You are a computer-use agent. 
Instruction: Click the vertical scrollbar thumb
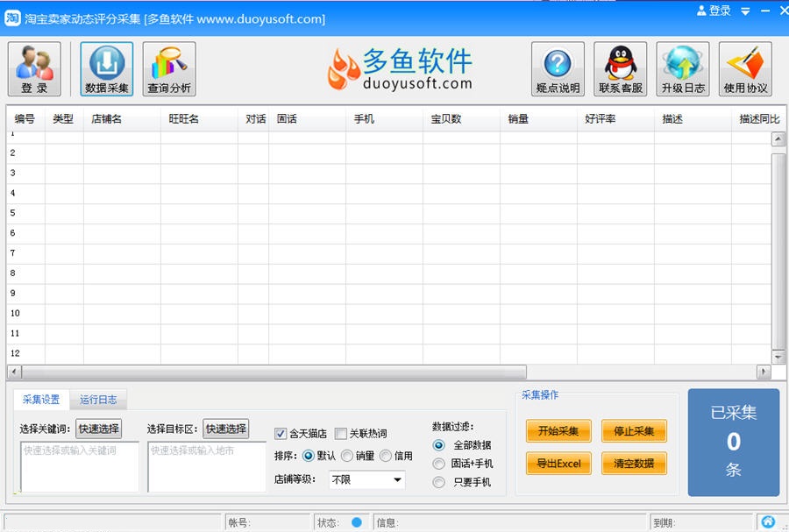(778, 251)
